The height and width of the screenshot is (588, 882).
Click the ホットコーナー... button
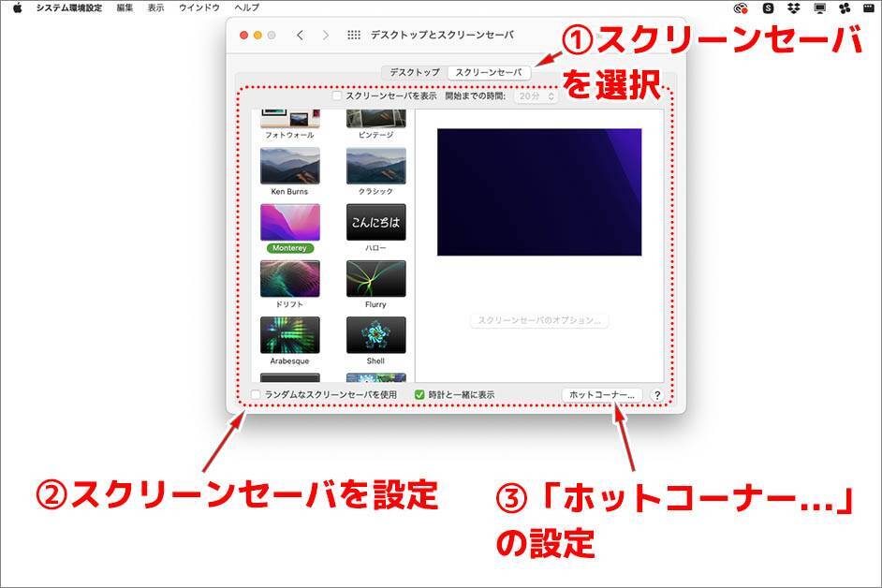(x=602, y=395)
